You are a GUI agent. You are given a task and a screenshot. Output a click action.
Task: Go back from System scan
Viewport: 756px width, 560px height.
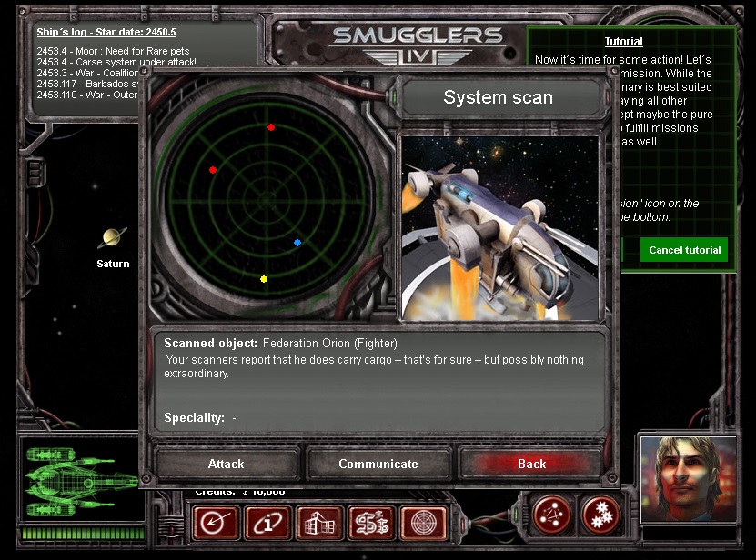[x=531, y=465]
